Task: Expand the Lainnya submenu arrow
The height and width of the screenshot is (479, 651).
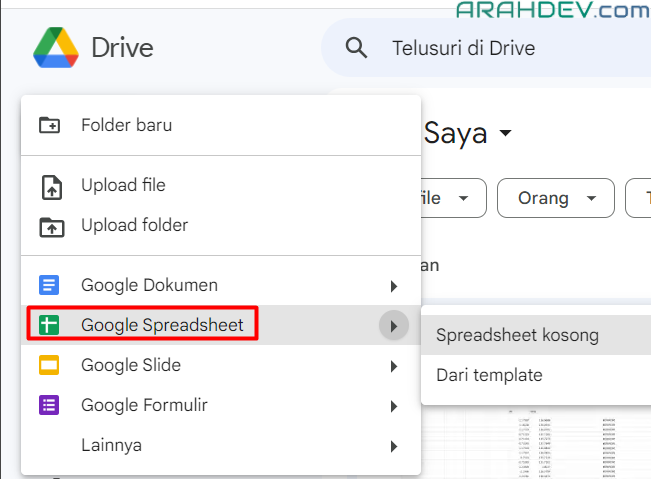Action: click(394, 446)
